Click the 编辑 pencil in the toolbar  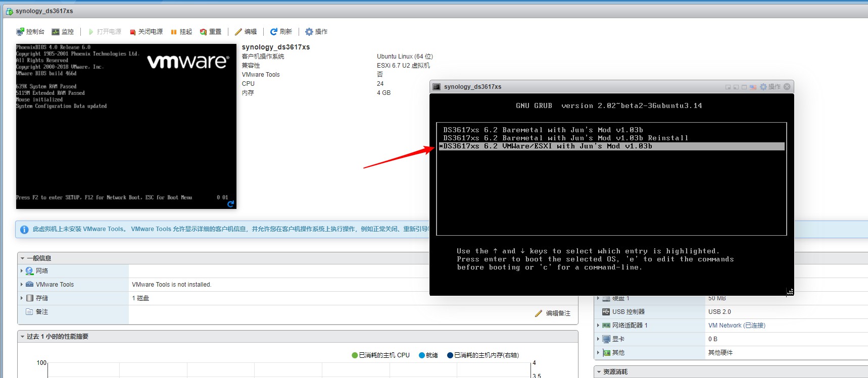click(246, 32)
